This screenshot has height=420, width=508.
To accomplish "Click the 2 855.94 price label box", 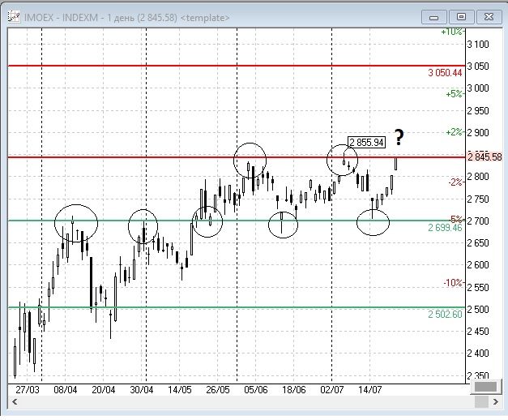I will (x=365, y=142).
